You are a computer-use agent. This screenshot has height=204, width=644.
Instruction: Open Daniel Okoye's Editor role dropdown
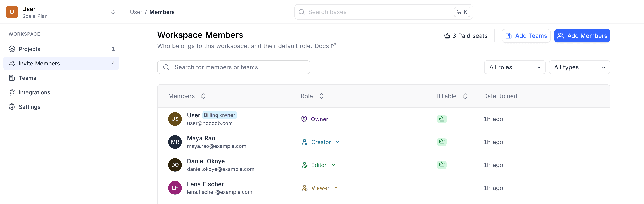pos(319,165)
